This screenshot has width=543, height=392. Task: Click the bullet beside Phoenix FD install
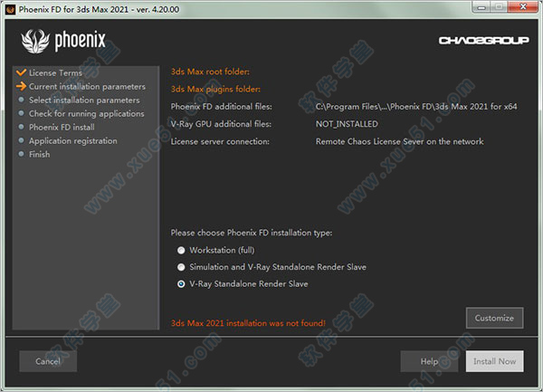(x=21, y=127)
